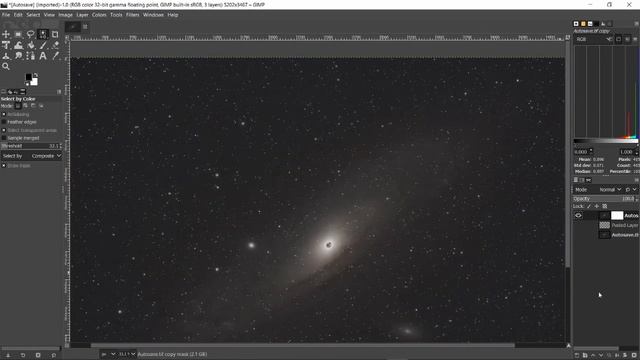Select the Color Picker eyedropper tool
This screenshot has width=640, height=360.
pos(55,56)
